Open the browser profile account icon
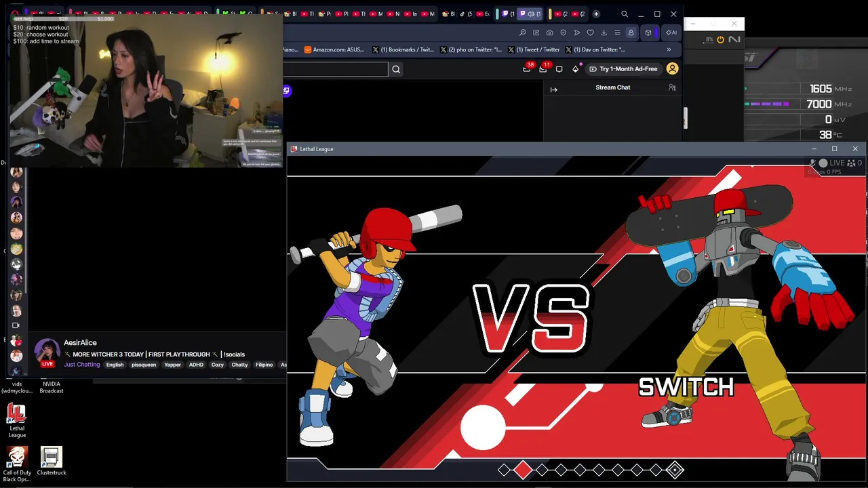Viewport: 868px width, 488px height. pos(631,33)
